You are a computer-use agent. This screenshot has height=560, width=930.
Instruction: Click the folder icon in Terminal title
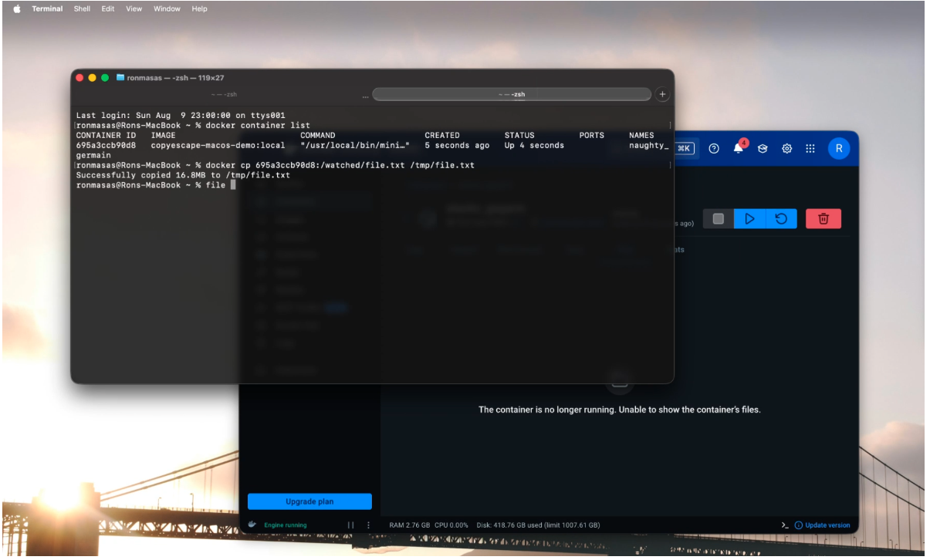(x=120, y=78)
